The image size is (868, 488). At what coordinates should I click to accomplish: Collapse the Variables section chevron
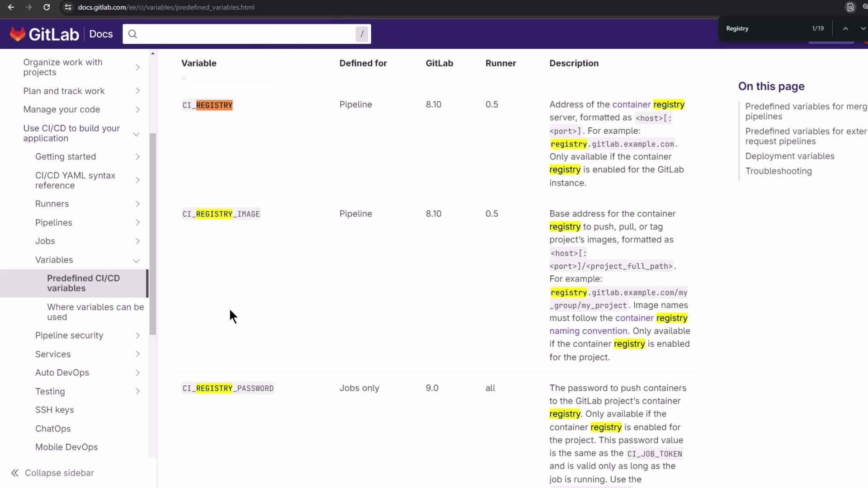click(136, 260)
